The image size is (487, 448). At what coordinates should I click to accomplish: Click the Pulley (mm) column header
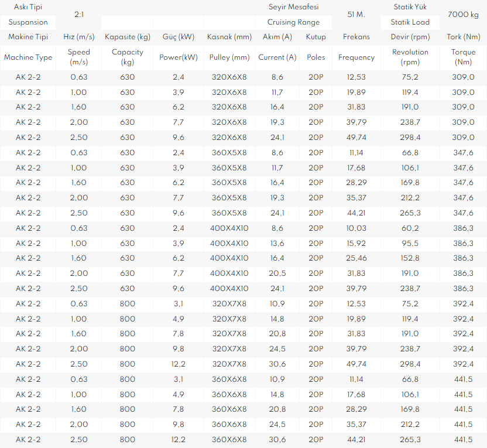(x=229, y=57)
